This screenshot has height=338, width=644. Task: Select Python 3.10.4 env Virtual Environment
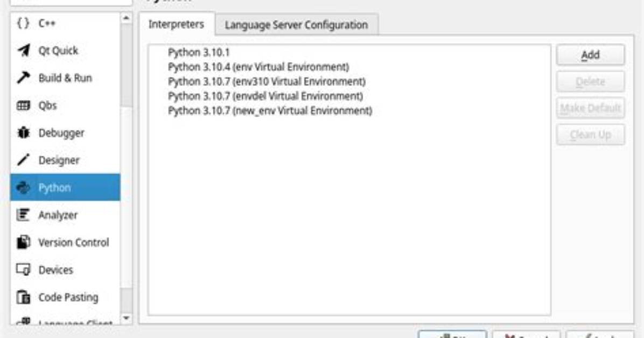(x=258, y=67)
